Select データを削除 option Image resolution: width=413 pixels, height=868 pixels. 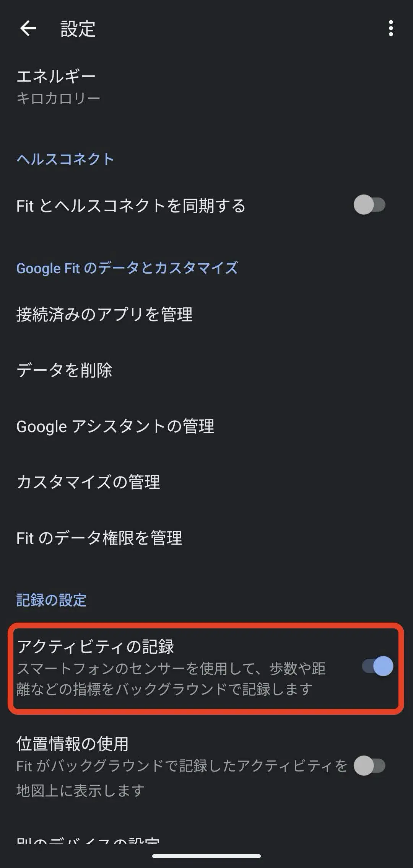click(64, 370)
